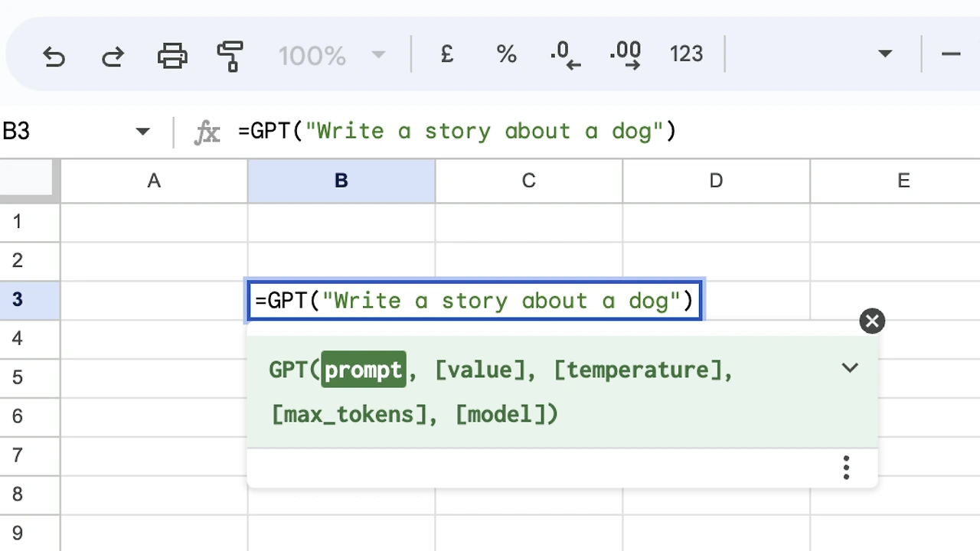Open the font dropdown arrow in toolbar
The image size is (980, 551).
click(885, 54)
